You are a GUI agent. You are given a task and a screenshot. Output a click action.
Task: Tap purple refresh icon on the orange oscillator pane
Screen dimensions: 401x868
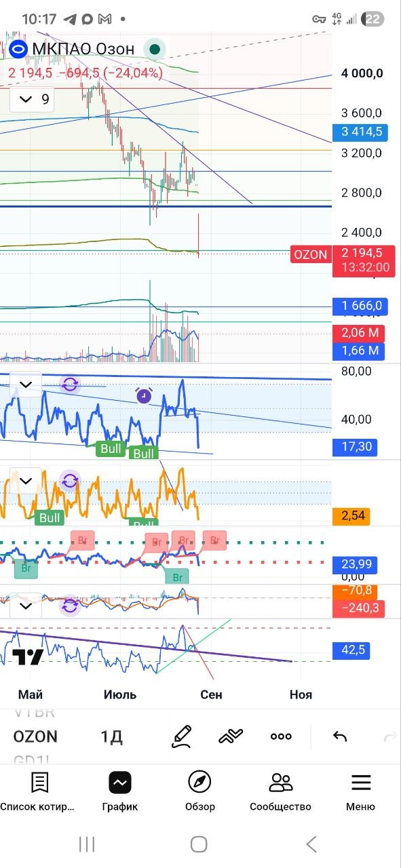(70, 481)
